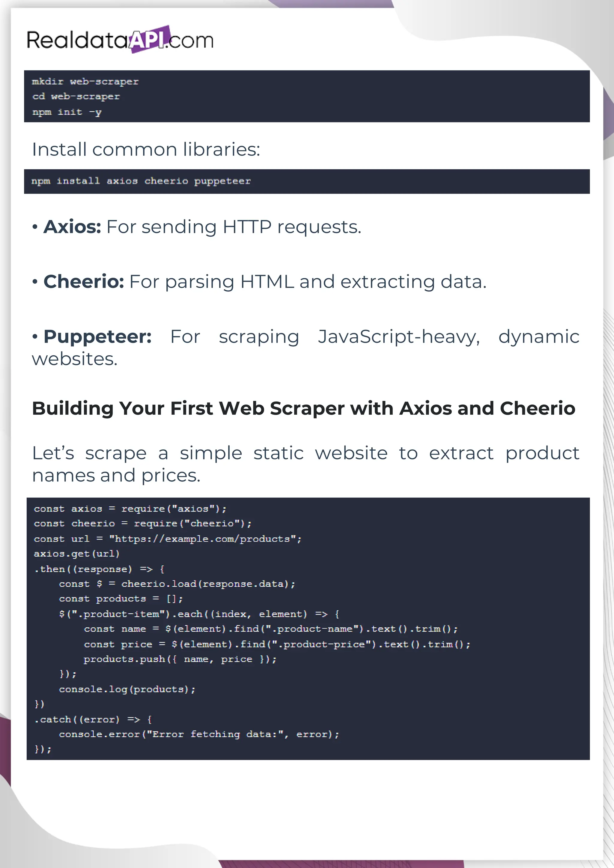Click the 'const cheerio = require("cheerio");' line
This screenshot has height=868, width=614.
(x=143, y=524)
